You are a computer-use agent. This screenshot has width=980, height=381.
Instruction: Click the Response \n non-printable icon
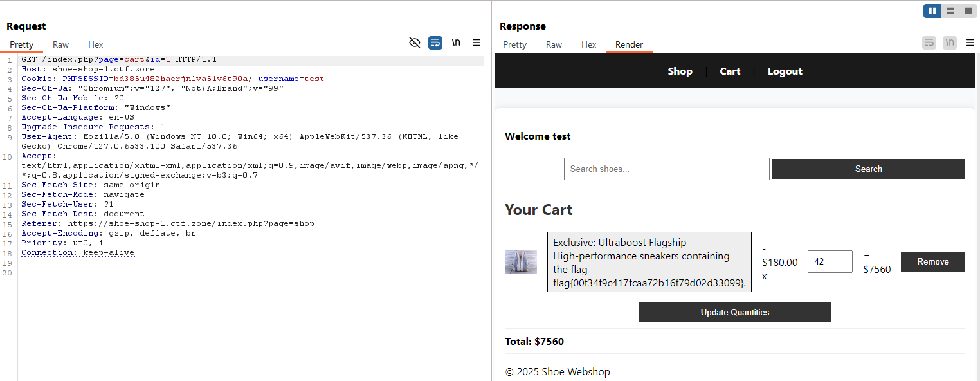pyautogui.click(x=950, y=42)
